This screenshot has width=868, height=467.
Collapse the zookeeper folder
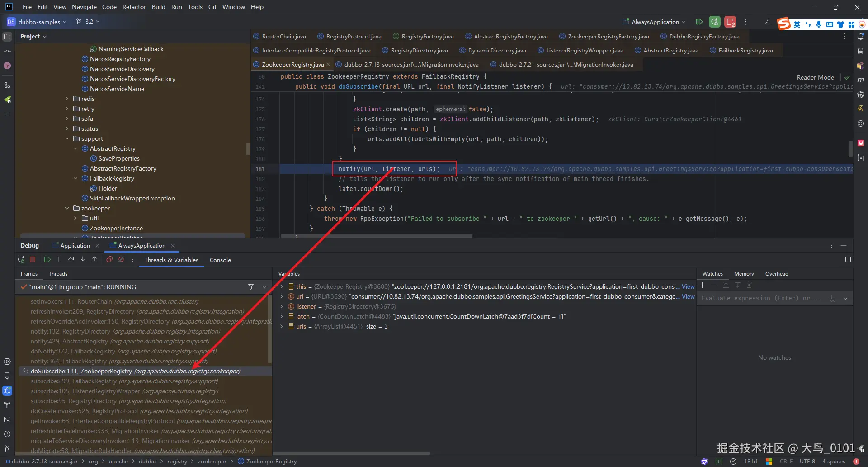(67, 208)
